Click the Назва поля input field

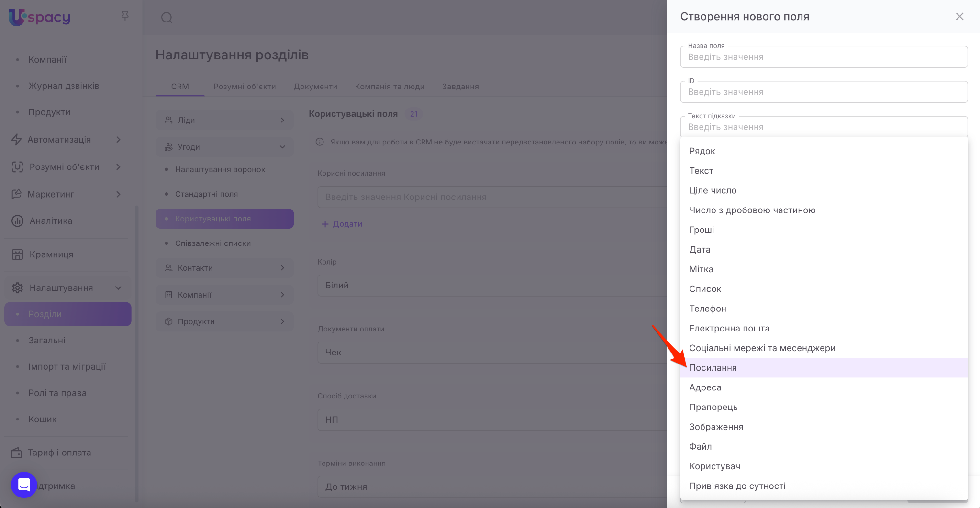click(x=824, y=57)
